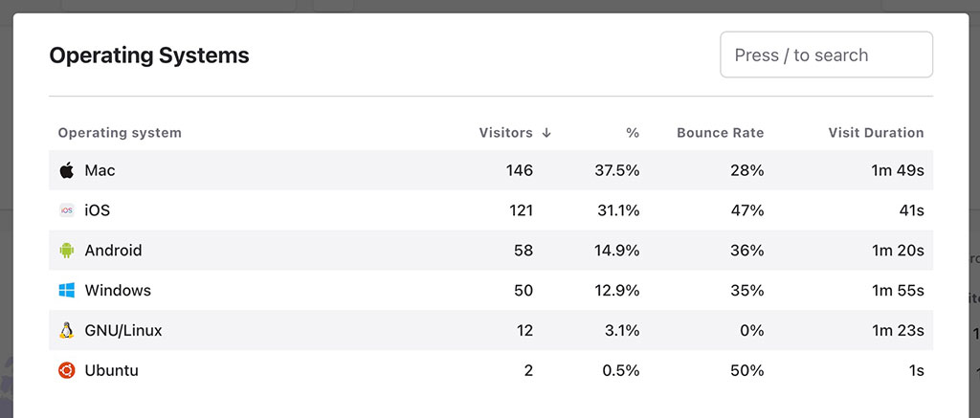
Task: Click the Visit Duration column header
Action: coord(876,133)
